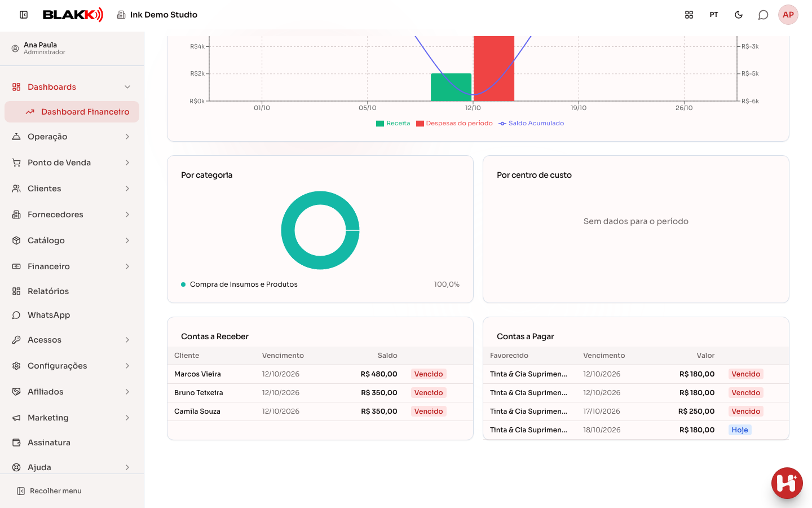Toggle the Receita legend series
Screen dimensions: 812x508
393,123
